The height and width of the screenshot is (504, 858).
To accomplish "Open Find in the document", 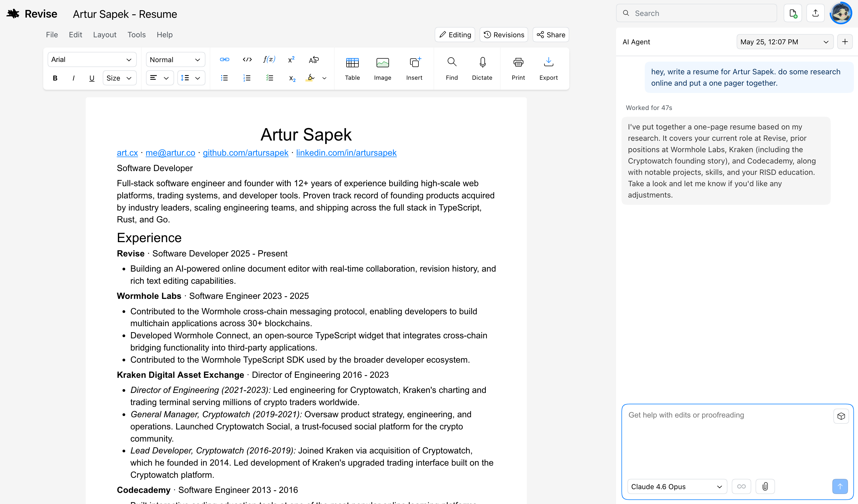I will 452,68.
